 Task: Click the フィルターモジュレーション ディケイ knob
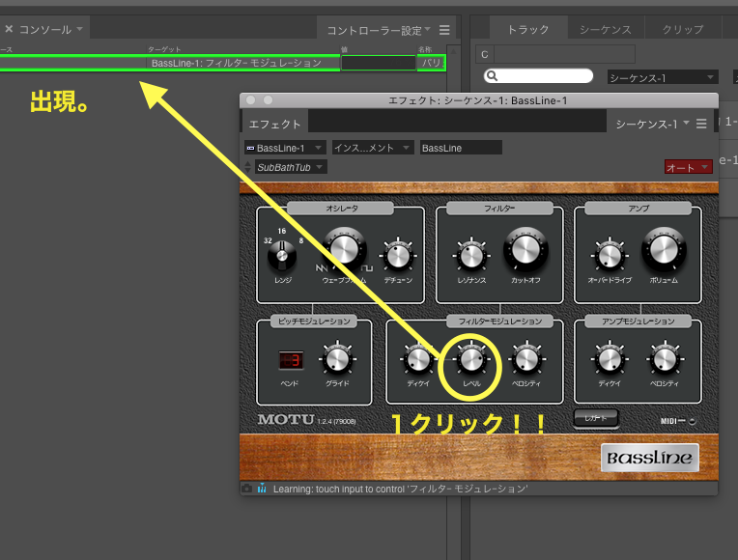click(x=417, y=359)
